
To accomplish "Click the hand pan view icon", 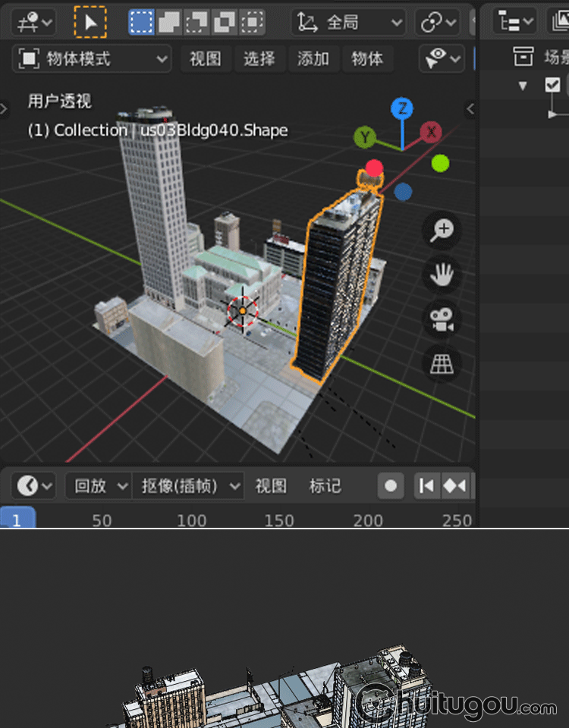I will 442,275.
